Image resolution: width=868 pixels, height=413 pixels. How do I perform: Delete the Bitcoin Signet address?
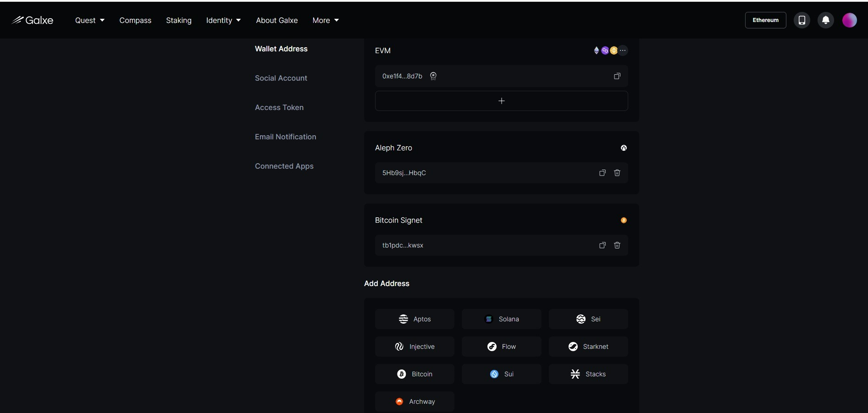(x=617, y=245)
